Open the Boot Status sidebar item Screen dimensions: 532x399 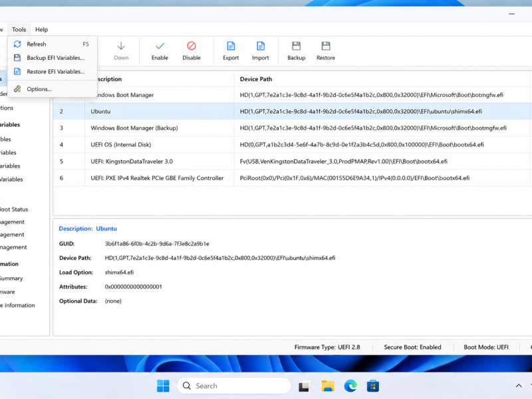click(14, 209)
